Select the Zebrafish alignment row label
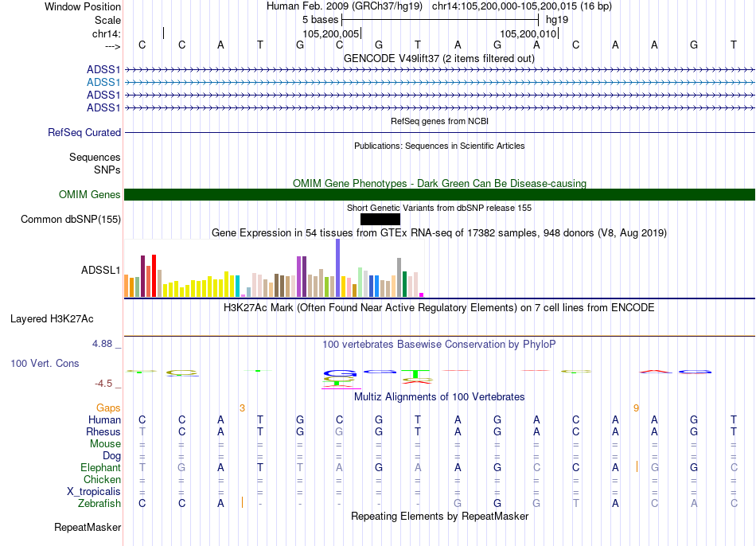 pyautogui.click(x=99, y=504)
